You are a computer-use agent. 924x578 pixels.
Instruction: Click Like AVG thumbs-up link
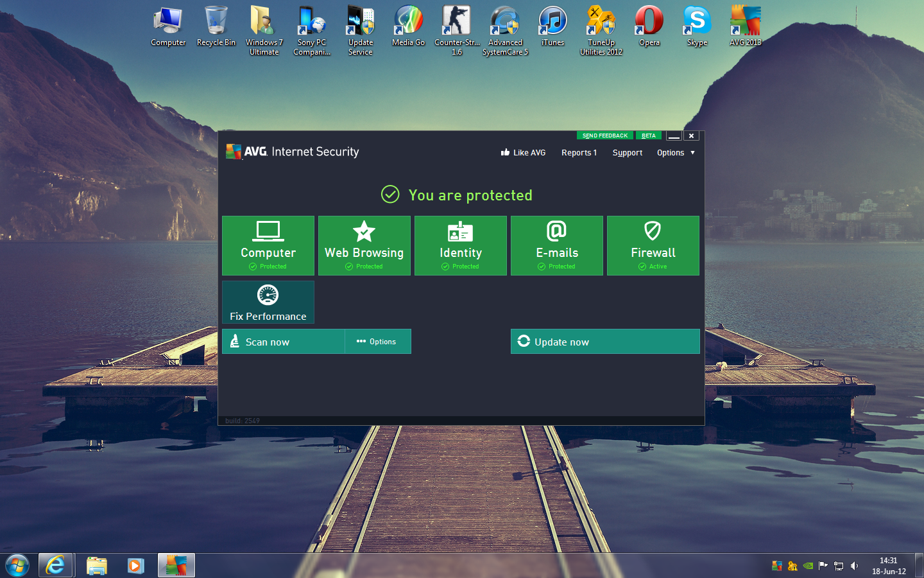point(523,153)
